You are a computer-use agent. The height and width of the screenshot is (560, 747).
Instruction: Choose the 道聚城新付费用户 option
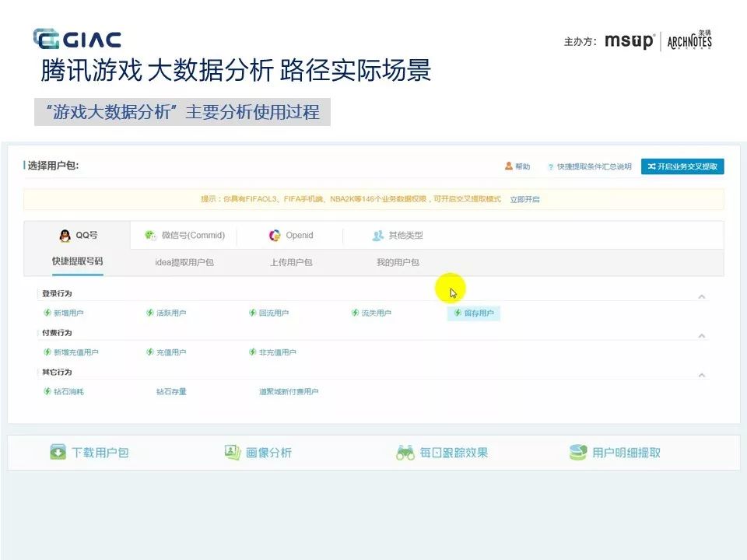[289, 391]
